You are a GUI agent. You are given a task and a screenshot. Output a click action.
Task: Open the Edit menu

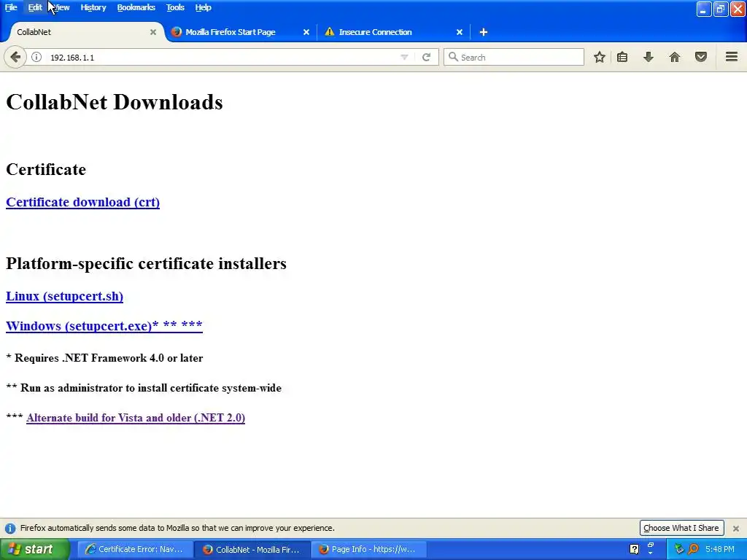pyautogui.click(x=35, y=7)
